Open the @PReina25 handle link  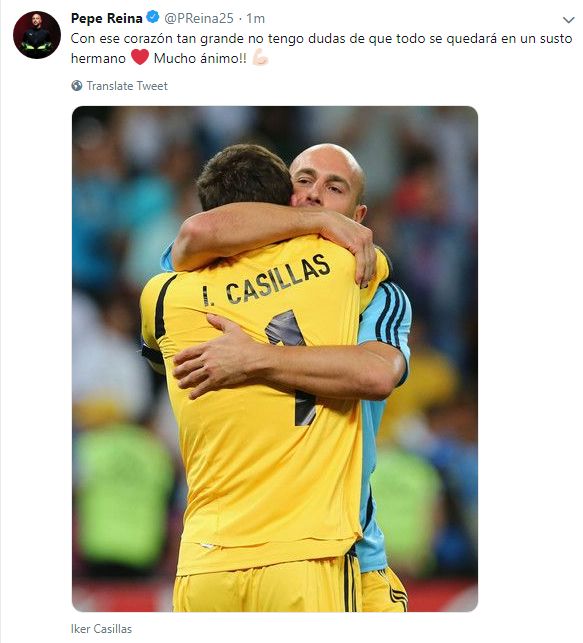pos(199,18)
